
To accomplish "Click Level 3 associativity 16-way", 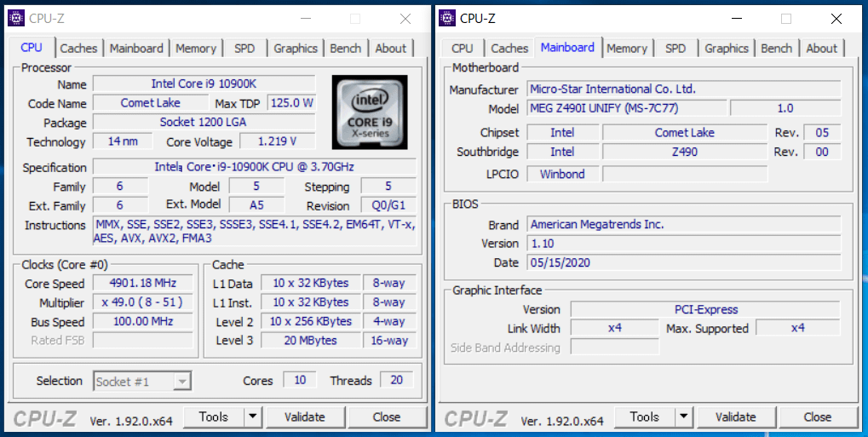I will (x=390, y=340).
